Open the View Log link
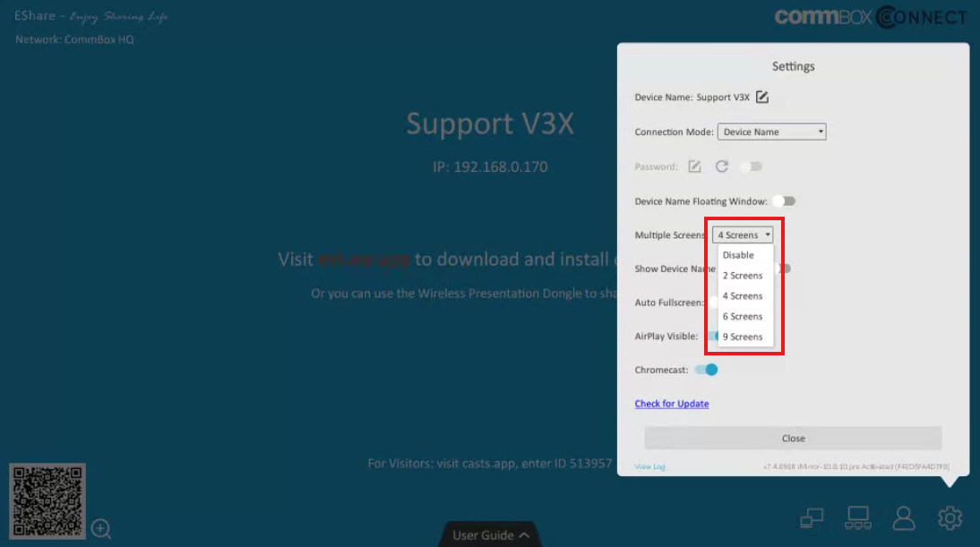 [648, 466]
